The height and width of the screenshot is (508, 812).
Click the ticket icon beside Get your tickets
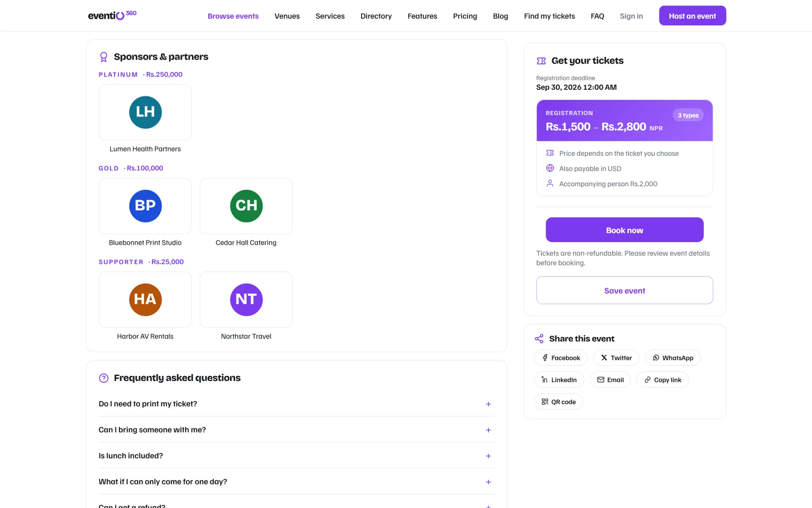541,61
